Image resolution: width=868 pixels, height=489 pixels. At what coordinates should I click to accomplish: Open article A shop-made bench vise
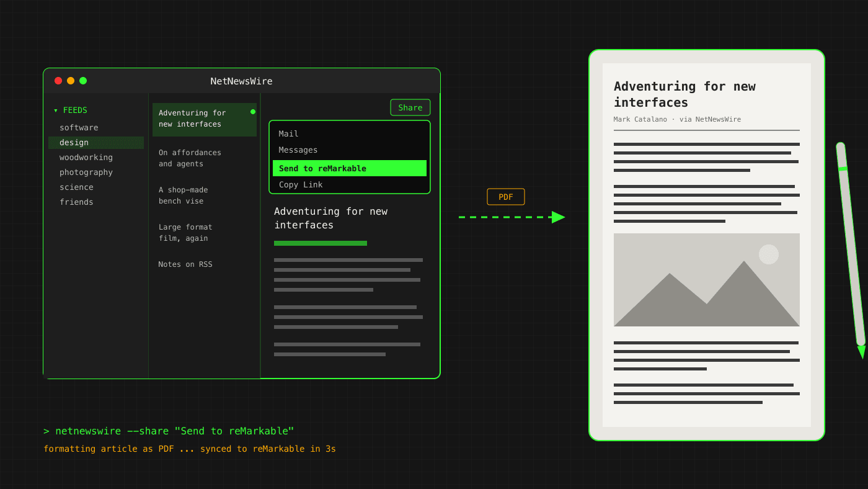coord(184,195)
